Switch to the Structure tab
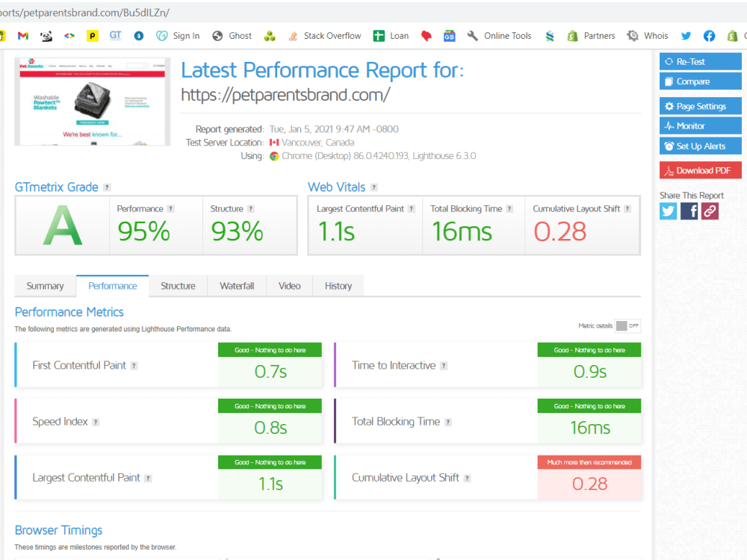 point(178,286)
